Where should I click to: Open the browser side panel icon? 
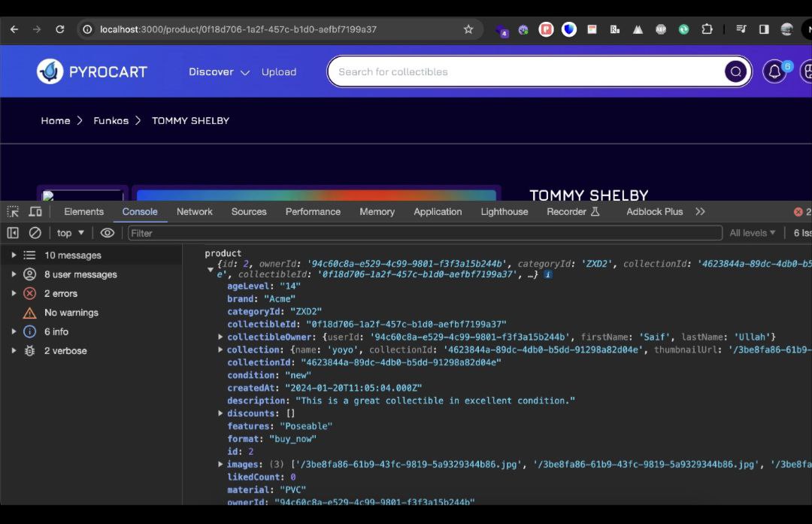coord(764,29)
